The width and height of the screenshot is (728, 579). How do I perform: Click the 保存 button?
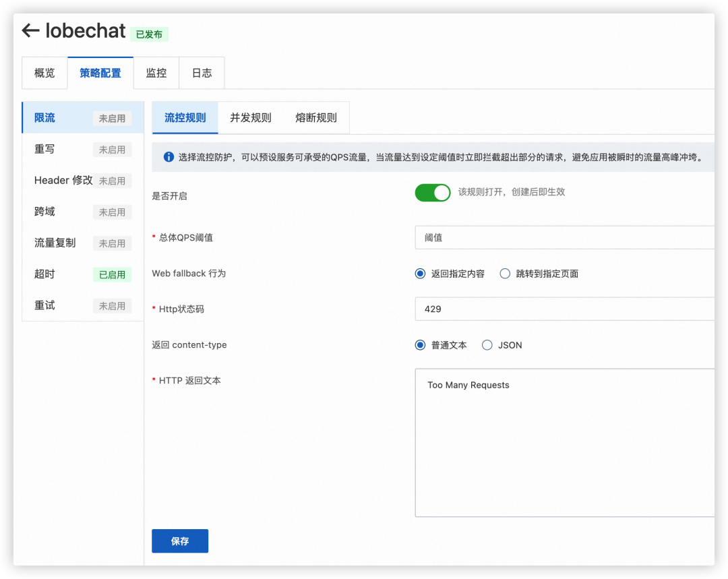click(180, 541)
